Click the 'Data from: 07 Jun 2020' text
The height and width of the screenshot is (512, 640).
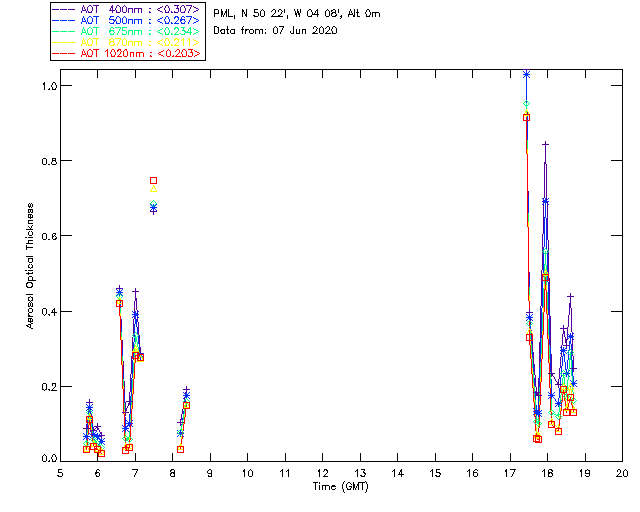pyautogui.click(x=275, y=31)
